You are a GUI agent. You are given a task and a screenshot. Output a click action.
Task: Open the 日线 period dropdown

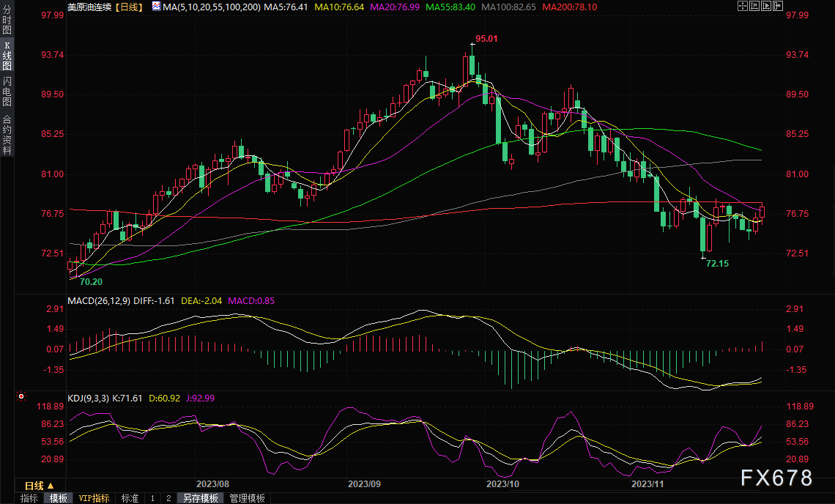click(x=40, y=486)
